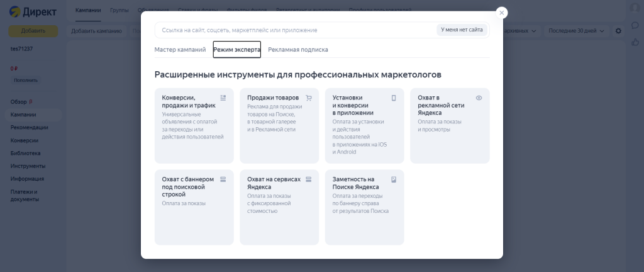Open Конверсии in the sidebar
This screenshot has width=644, height=272.
25,140
